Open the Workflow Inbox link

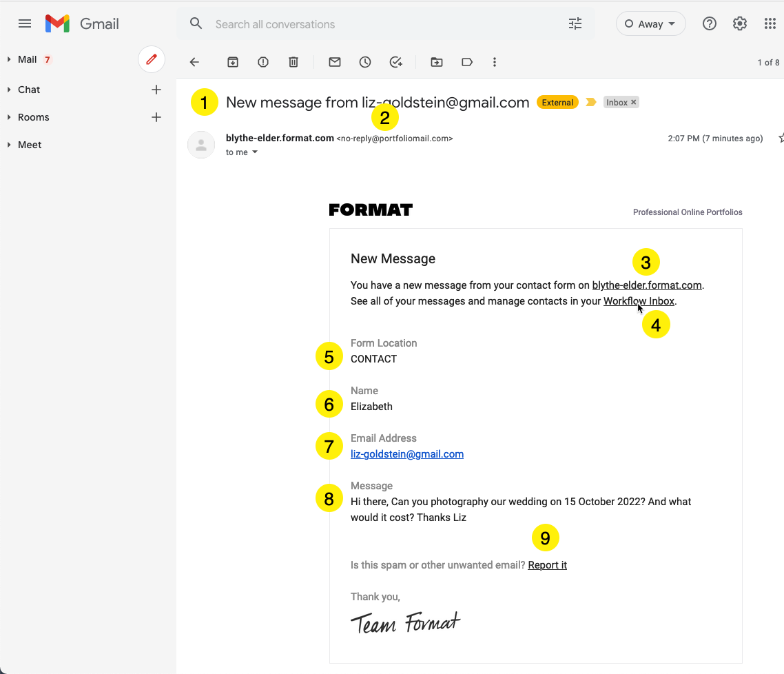click(x=639, y=301)
